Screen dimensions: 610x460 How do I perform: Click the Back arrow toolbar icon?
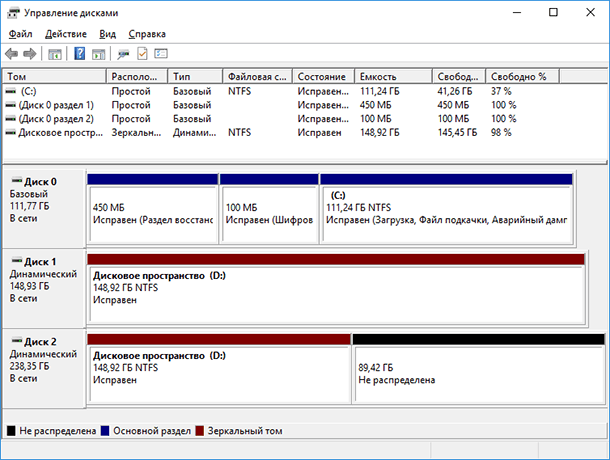click(12, 54)
